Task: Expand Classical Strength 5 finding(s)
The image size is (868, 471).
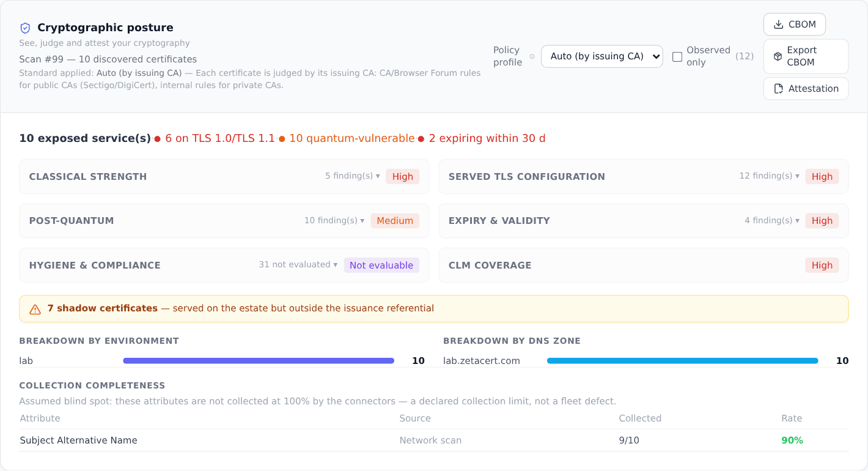Action: [353, 176]
